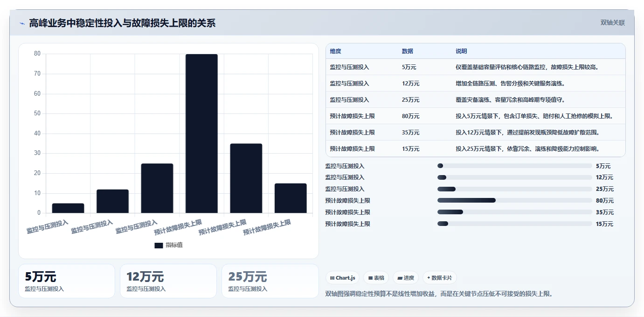Click the chart bar with value 25
This screenshot has height=317, width=644.
pyautogui.click(x=157, y=188)
